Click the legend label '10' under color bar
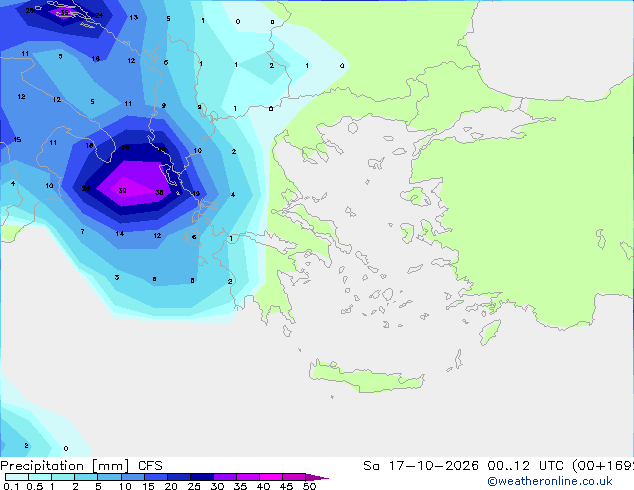The height and width of the screenshot is (490, 634). [125, 486]
